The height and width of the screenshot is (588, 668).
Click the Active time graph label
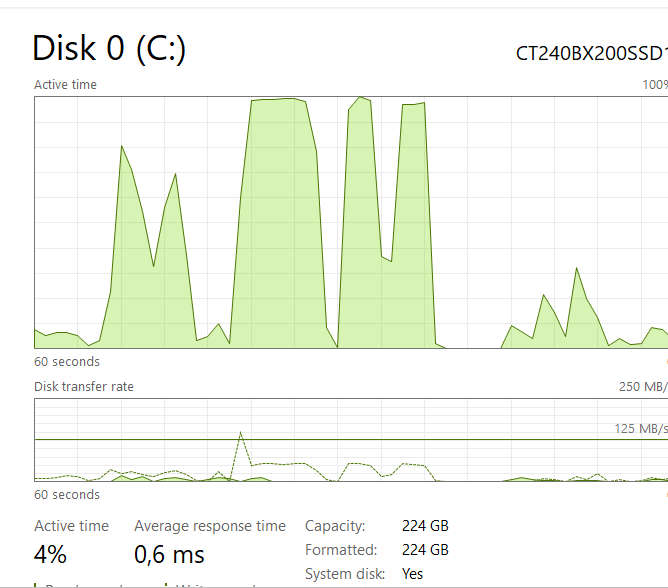click(65, 85)
